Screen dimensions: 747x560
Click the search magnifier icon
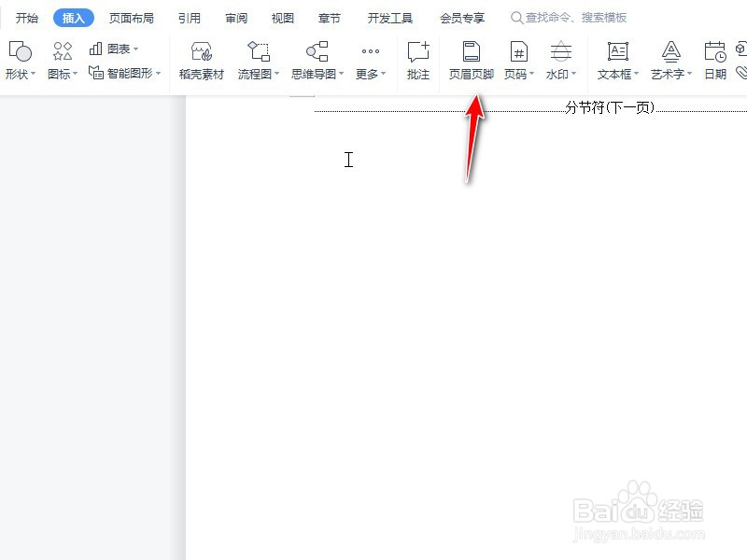click(x=516, y=18)
